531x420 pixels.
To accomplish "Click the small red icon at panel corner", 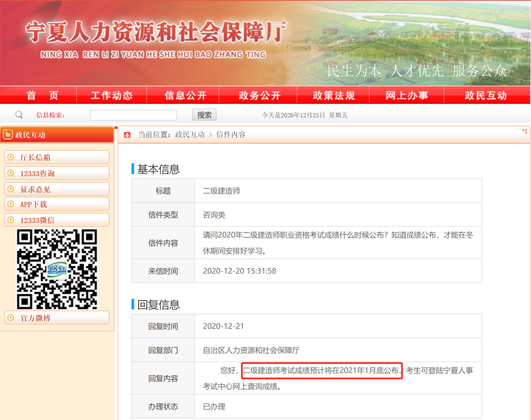I will (525, 131).
